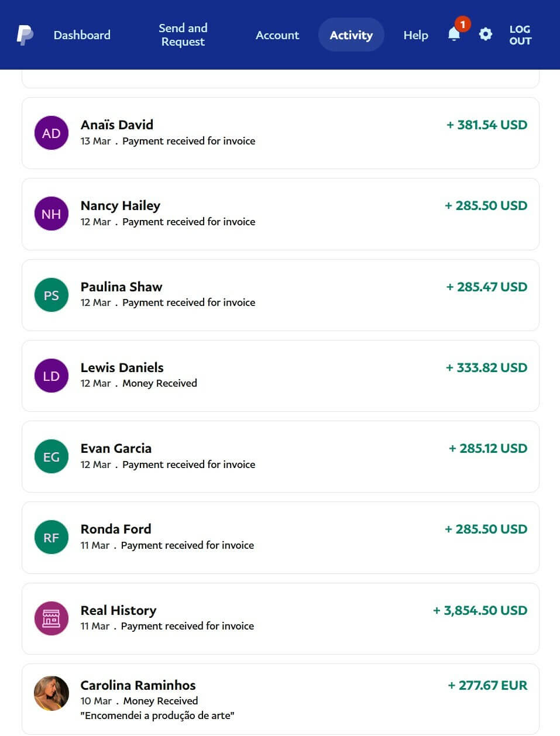Click the LD avatar for Lewis Daniels
Screen dimensions: 560x736
(x=51, y=376)
